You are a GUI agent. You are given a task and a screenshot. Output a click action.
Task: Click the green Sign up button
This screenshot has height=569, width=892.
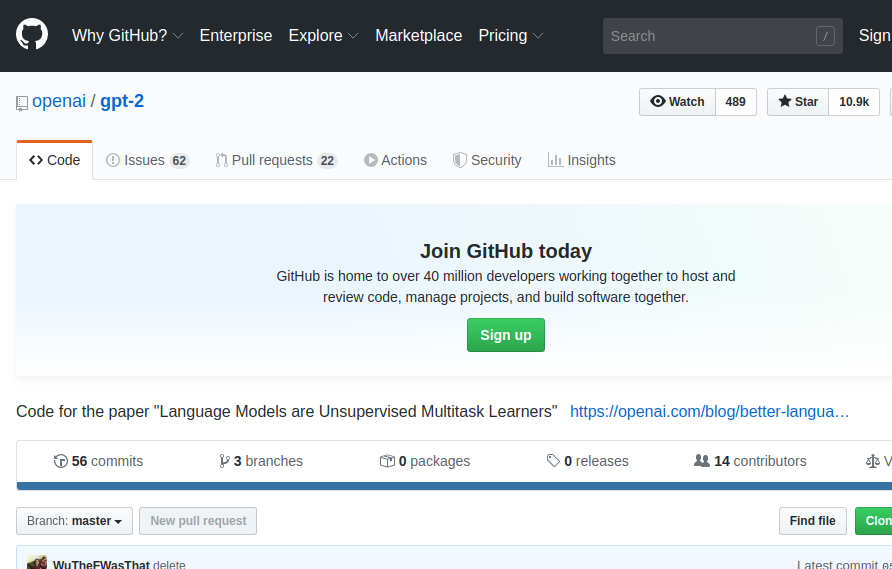[x=506, y=335]
